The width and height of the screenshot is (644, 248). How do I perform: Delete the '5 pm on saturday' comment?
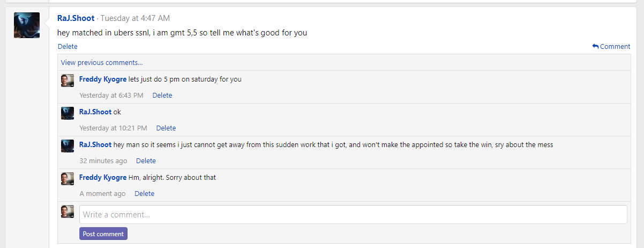162,96
